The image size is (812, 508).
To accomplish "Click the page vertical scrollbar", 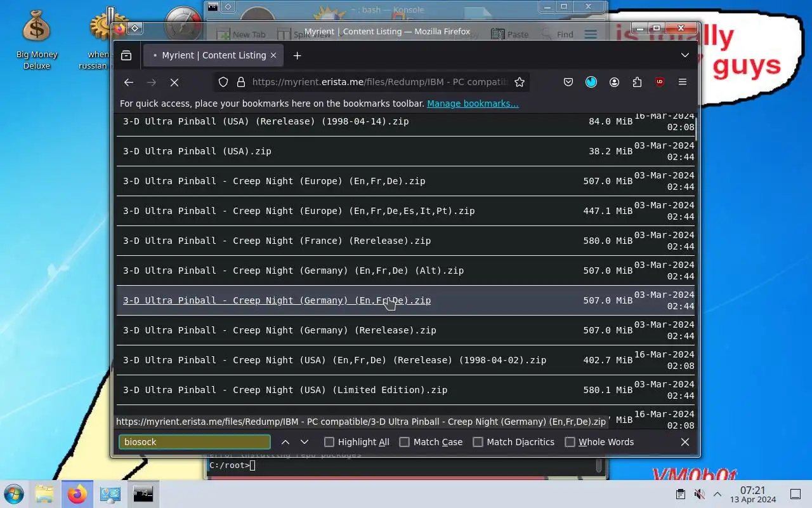I will [697, 130].
